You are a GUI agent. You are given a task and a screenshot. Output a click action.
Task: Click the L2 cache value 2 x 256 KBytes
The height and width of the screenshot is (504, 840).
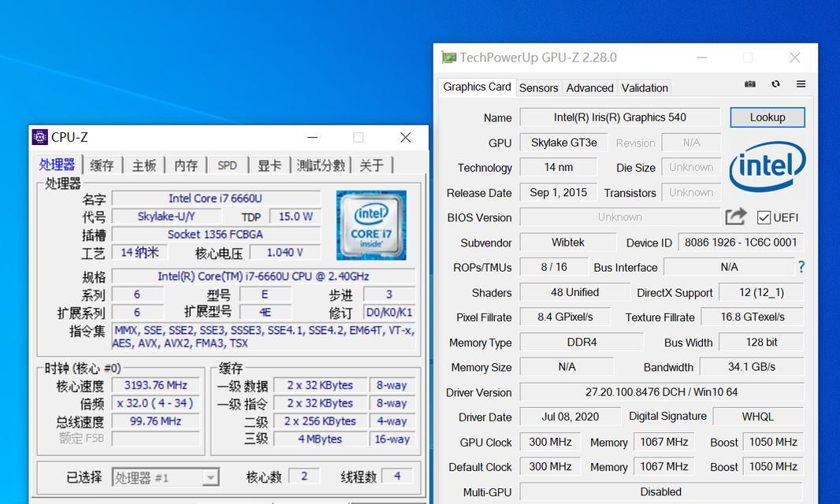(x=320, y=421)
